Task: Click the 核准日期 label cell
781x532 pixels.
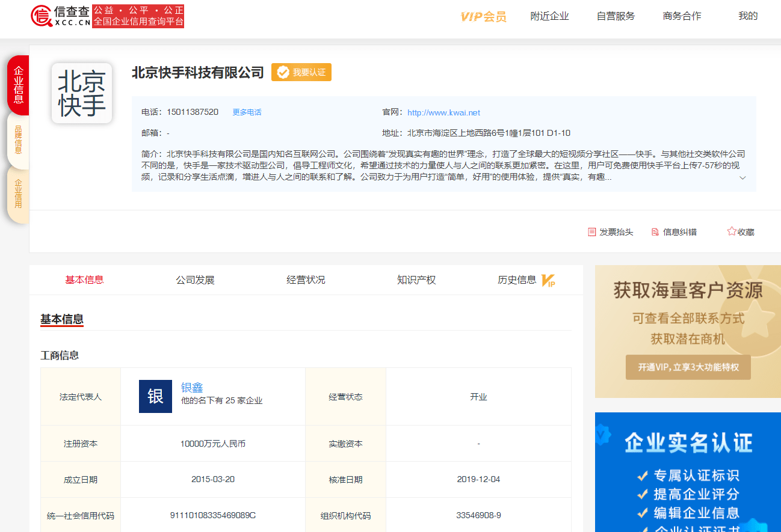Action: [346, 480]
